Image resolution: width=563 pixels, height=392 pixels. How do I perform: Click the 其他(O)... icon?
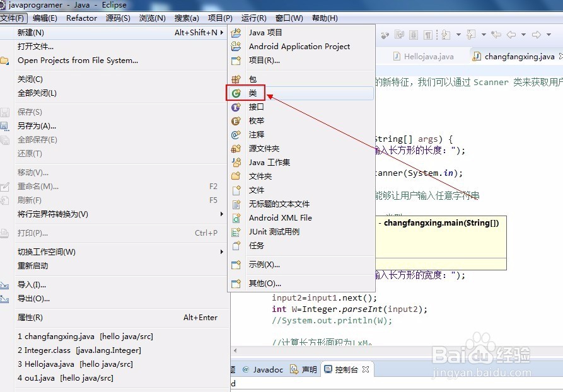point(236,284)
